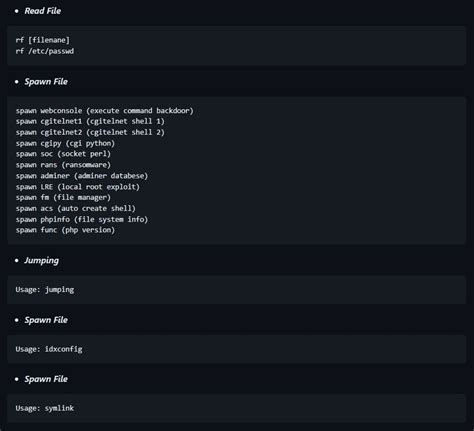Select the 'spawn func (php version)' line
This screenshot has width=474, height=431.
click(65, 230)
